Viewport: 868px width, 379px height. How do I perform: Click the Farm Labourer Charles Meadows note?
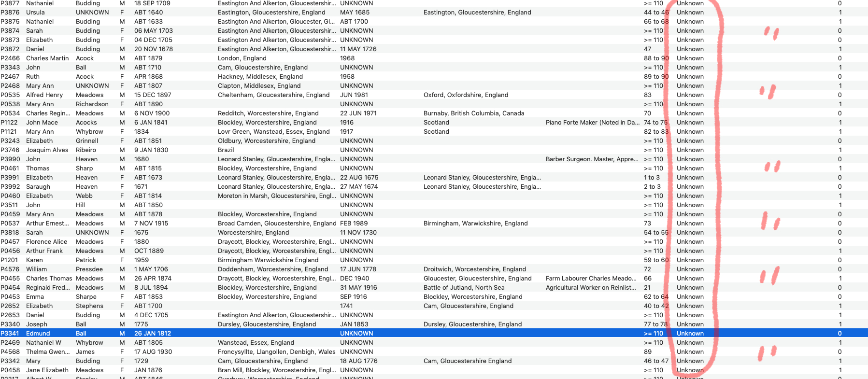(592, 279)
